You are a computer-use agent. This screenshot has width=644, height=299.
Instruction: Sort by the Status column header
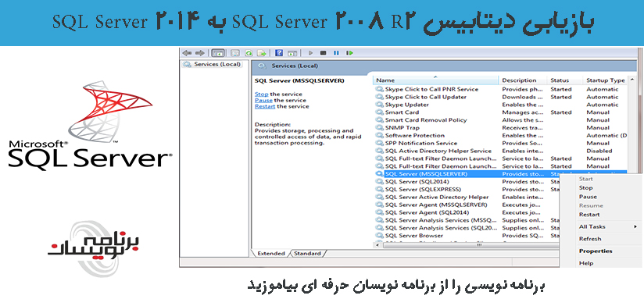[x=564, y=80]
